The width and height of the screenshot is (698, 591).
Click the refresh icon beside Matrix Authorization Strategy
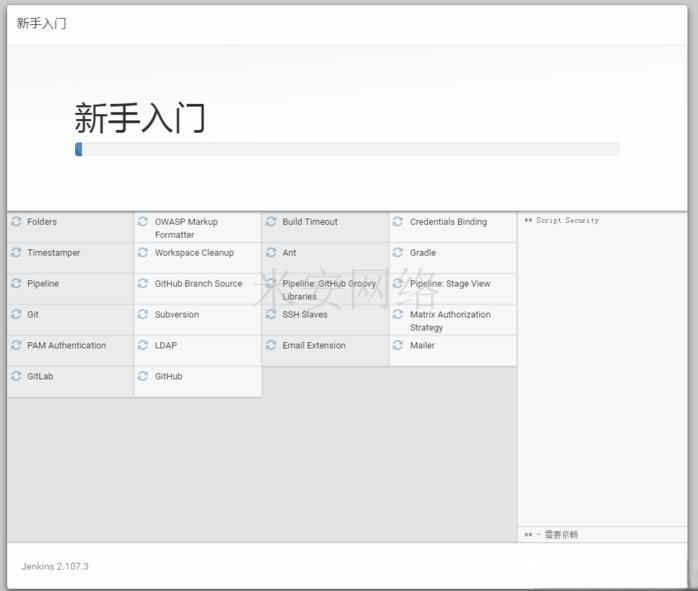398,314
